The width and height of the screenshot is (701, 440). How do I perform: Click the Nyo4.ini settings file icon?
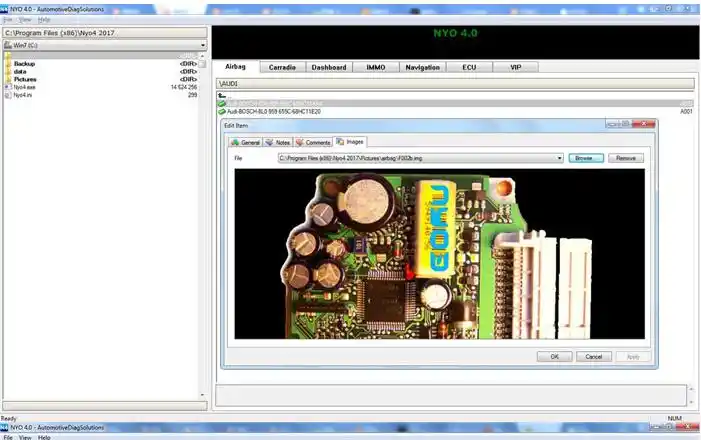tap(8, 95)
